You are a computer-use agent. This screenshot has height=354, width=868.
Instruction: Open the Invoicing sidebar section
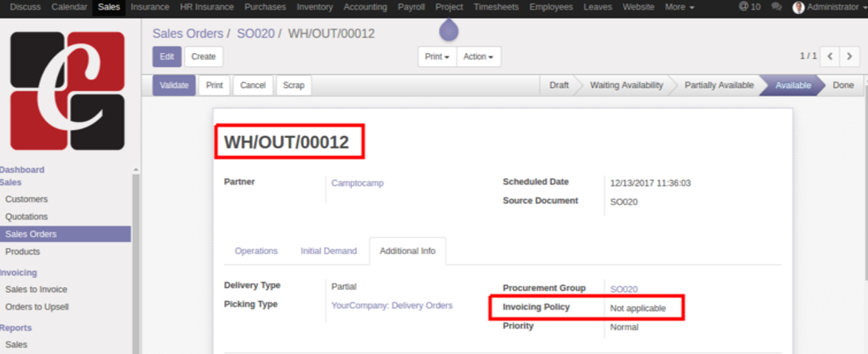[x=18, y=272]
